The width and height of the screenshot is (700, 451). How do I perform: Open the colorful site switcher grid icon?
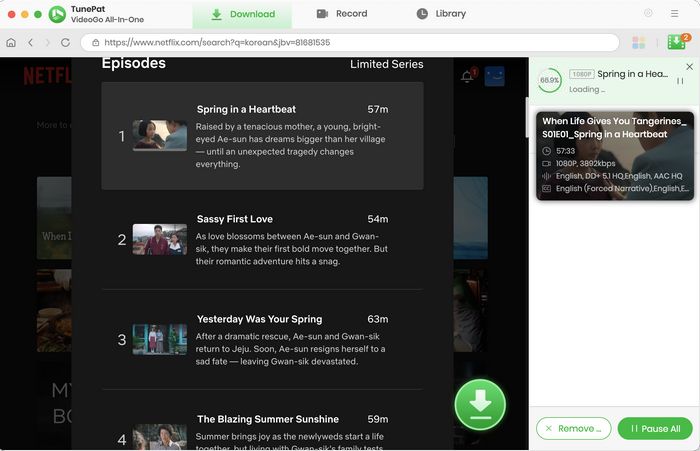pyautogui.click(x=639, y=43)
